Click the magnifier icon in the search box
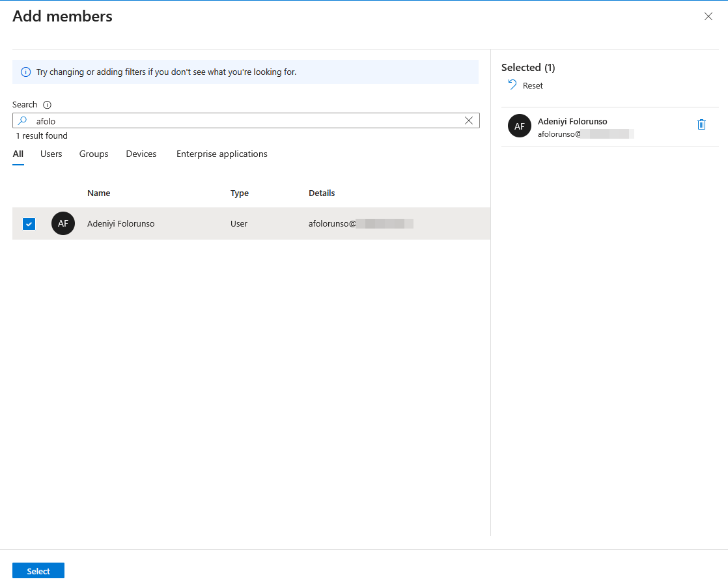This screenshot has height=588, width=728. 22,120
